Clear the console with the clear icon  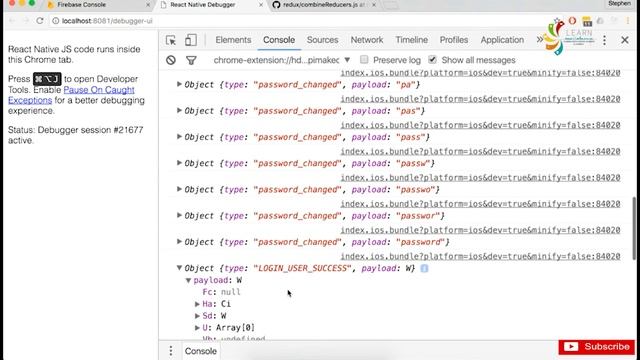pos(171,60)
